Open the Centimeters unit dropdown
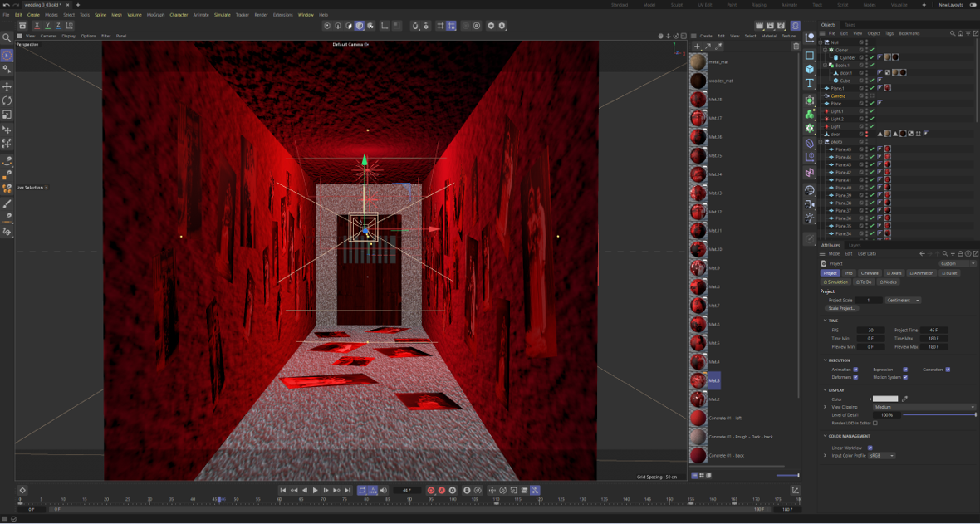This screenshot has height=524, width=980. tap(903, 300)
